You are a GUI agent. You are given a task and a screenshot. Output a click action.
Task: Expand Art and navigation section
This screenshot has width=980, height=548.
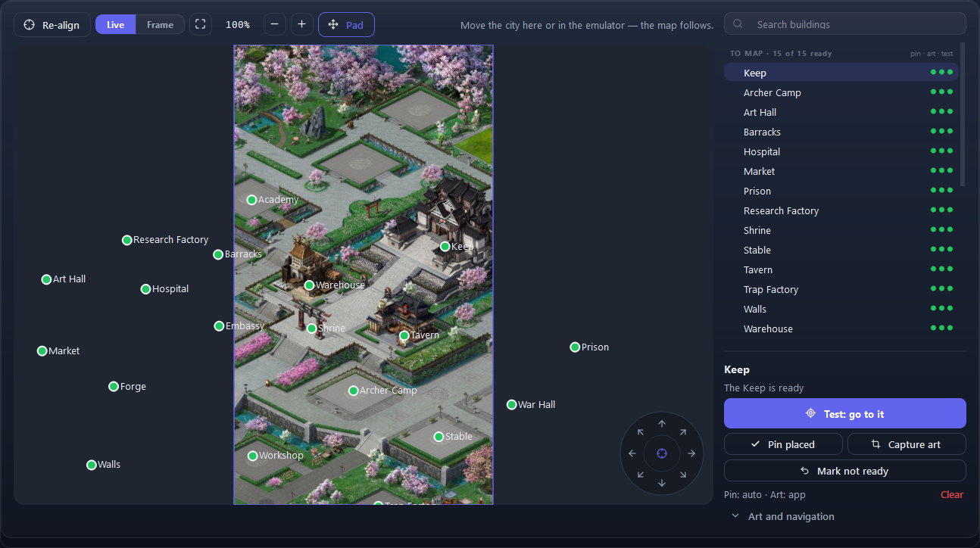pos(783,516)
